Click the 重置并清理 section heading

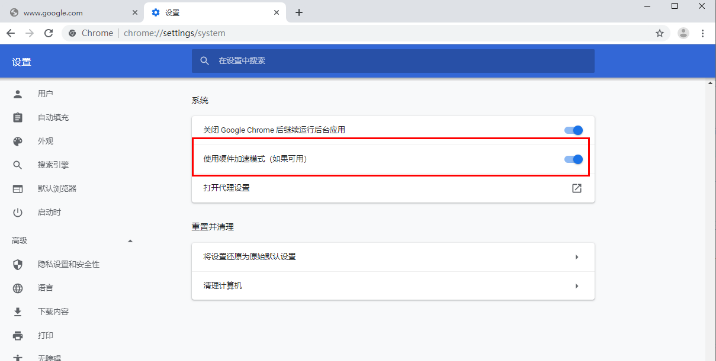point(213,227)
